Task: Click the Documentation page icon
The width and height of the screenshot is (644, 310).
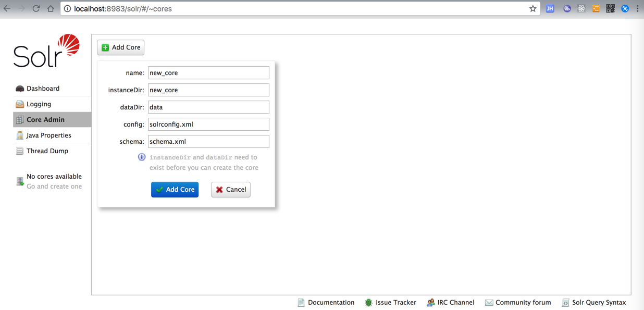Action: coord(301,303)
